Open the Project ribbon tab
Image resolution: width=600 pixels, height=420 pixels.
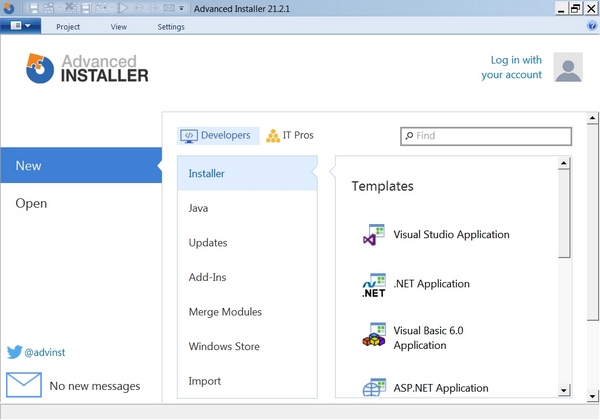[68, 27]
